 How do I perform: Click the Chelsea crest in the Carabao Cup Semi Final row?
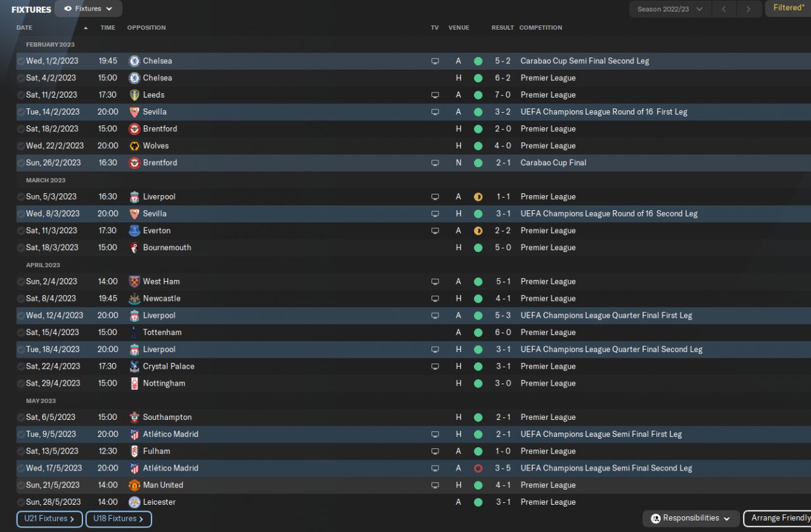point(134,61)
